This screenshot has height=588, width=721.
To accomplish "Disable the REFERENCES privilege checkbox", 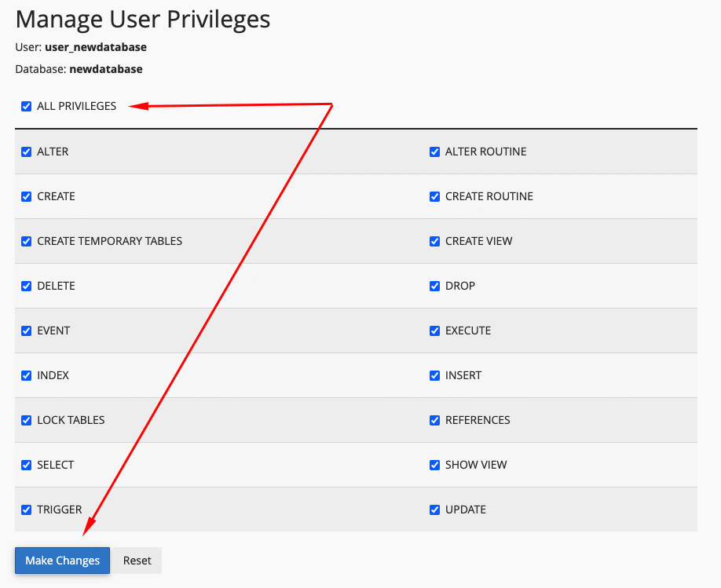I will 435,420.
